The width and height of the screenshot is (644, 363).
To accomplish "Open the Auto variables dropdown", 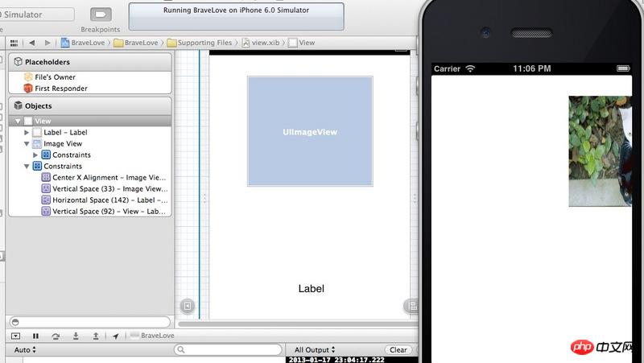I will [25, 350].
